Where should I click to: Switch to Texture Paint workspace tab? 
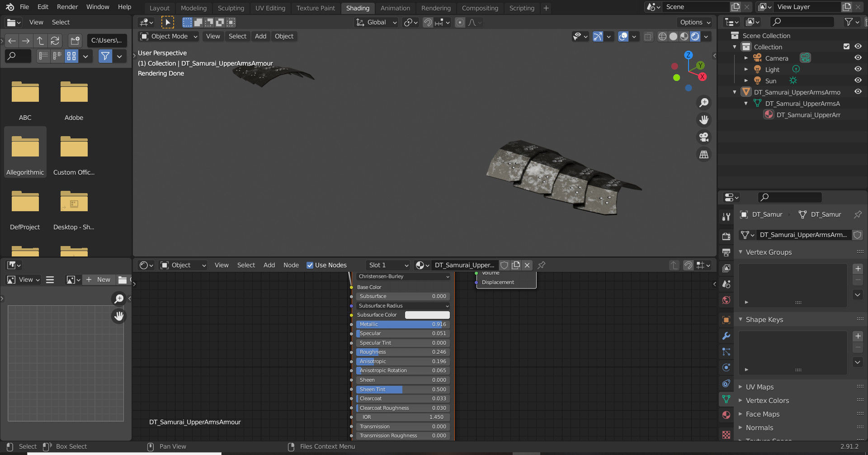tap(316, 8)
